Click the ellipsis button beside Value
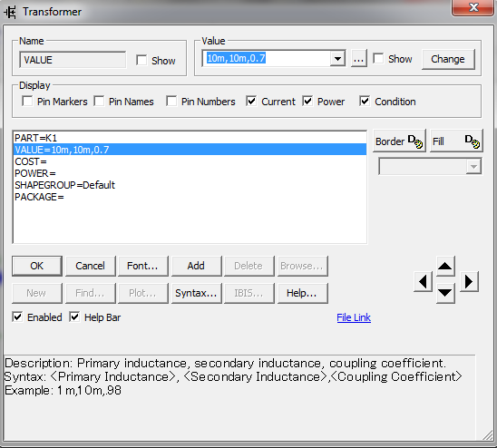 coord(359,59)
